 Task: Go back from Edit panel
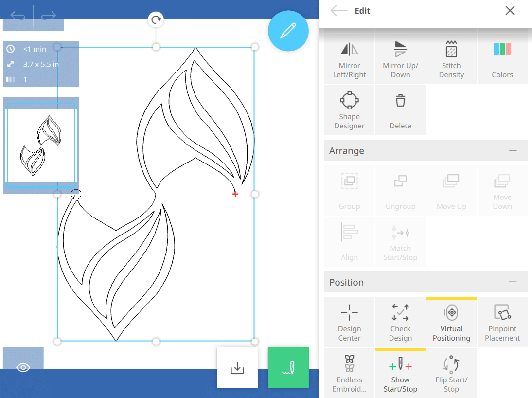[x=338, y=11]
